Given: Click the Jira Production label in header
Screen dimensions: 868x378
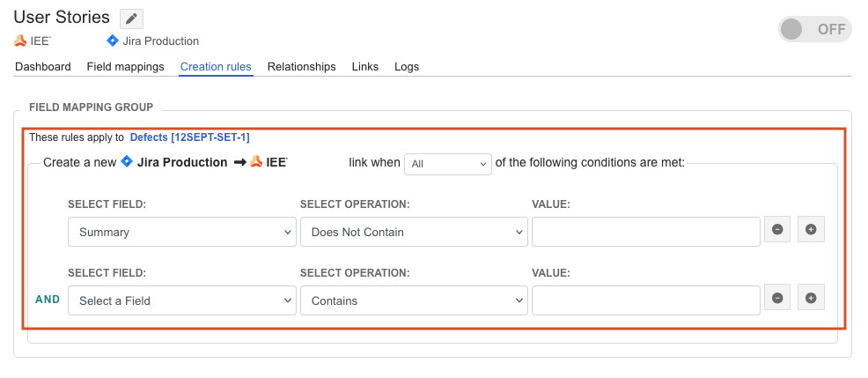Looking at the screenshot, I should coord(160,41).
